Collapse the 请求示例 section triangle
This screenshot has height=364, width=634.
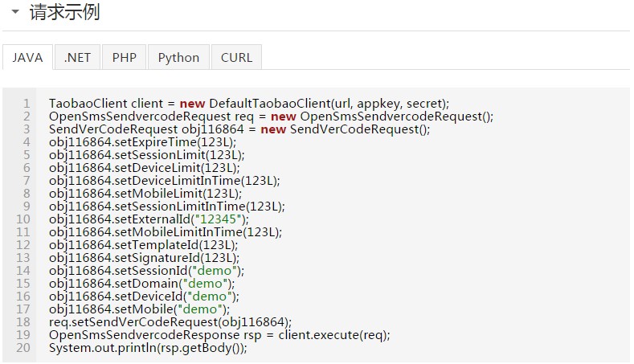point(15,11)
